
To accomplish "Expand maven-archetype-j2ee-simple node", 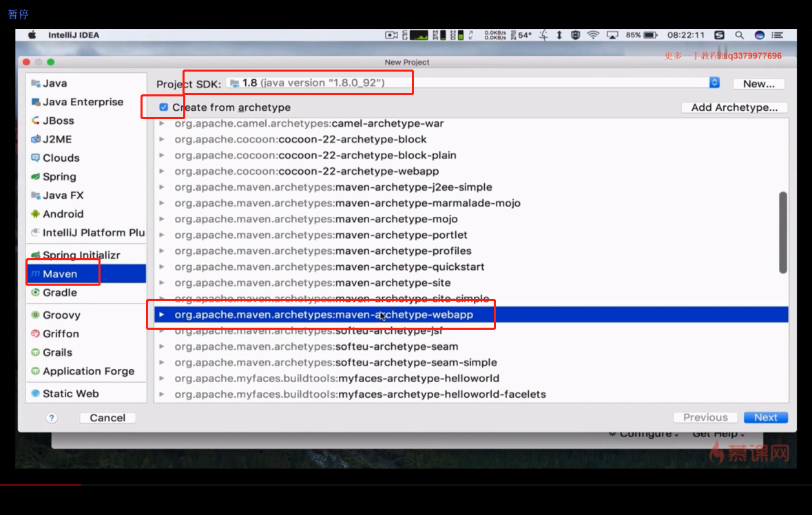I will [x=162, y=187].
